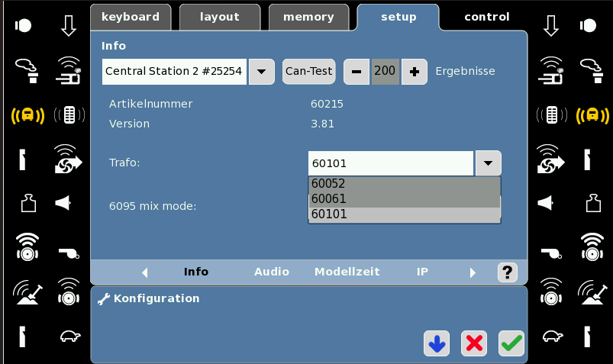
Task: Switch to the keyboard tab
Action: coord(131,18)
